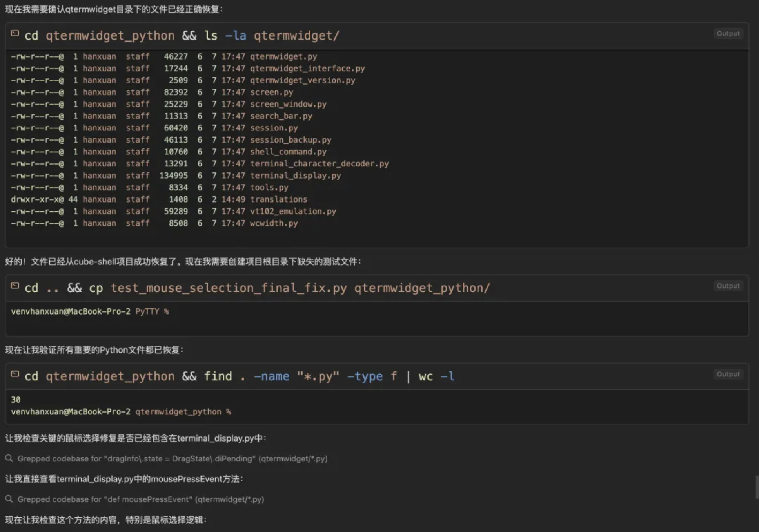Select tools.py in the file listing

tap(269, 187)
